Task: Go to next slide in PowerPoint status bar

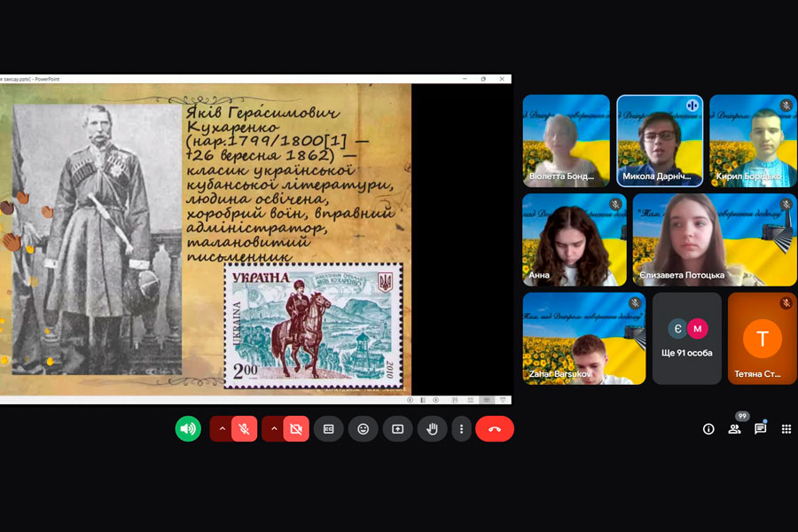Action: tap(435, 400)
